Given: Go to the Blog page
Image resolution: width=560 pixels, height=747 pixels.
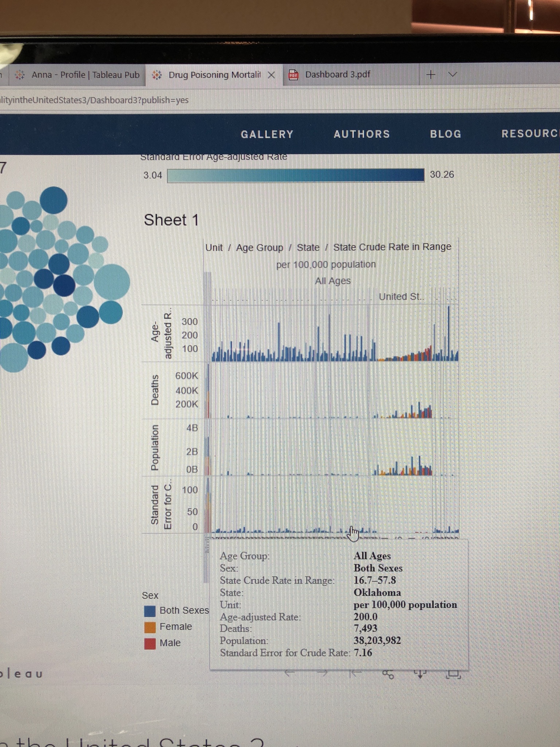Looking at the screenshot, I should pos(446,134).
